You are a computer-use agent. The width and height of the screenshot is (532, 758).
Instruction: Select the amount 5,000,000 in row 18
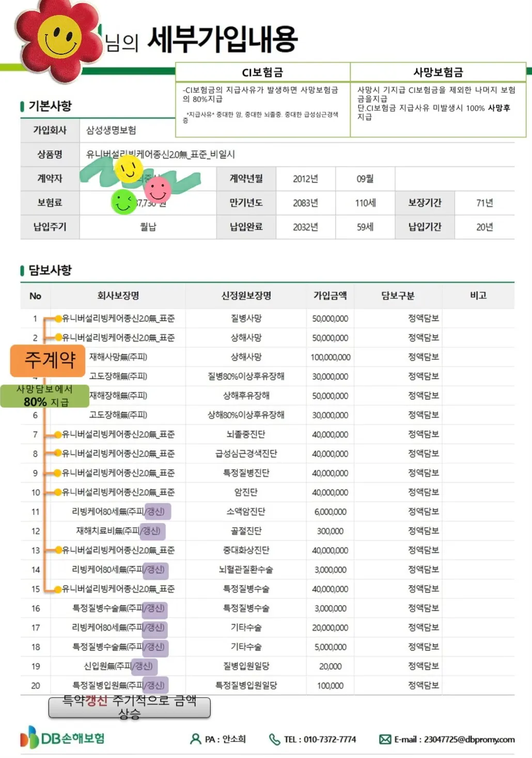[x=331, y=647]
